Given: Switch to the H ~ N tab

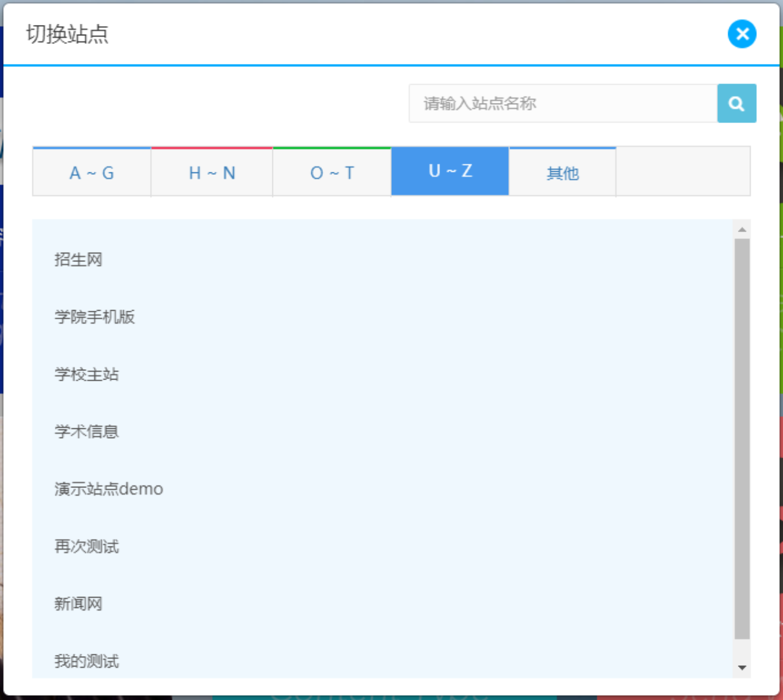Looking at the screenshot, I should click(211, 173).
